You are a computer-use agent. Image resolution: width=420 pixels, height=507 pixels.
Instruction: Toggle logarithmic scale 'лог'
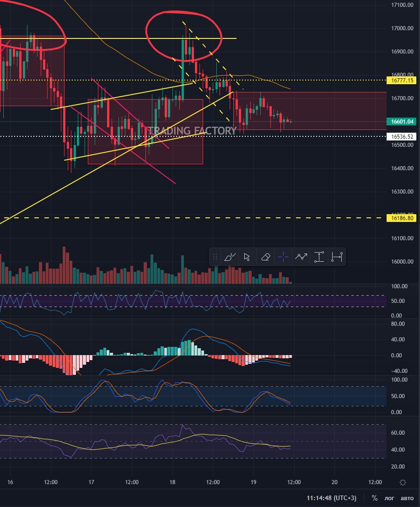pyautogui.click(x=388, y=498)
